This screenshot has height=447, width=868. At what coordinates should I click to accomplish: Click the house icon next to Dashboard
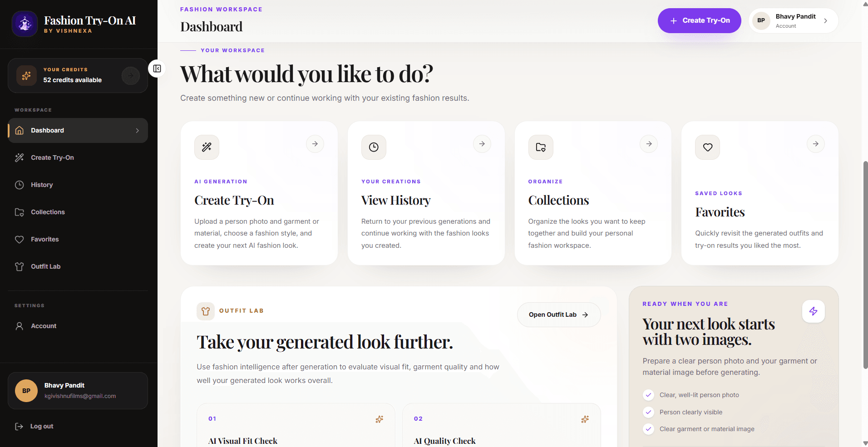click(x=20, y=131)
